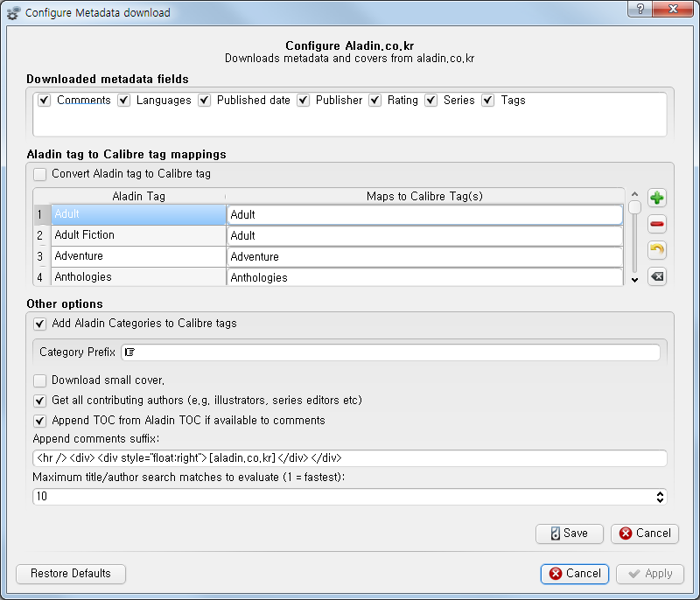
Task: Uncheck Append TOC from Aladin TOC option
Action: [x=39, y=421]
